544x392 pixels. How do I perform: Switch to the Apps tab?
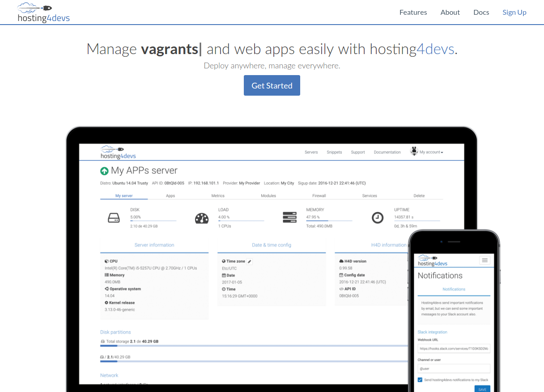click(170, 196)
